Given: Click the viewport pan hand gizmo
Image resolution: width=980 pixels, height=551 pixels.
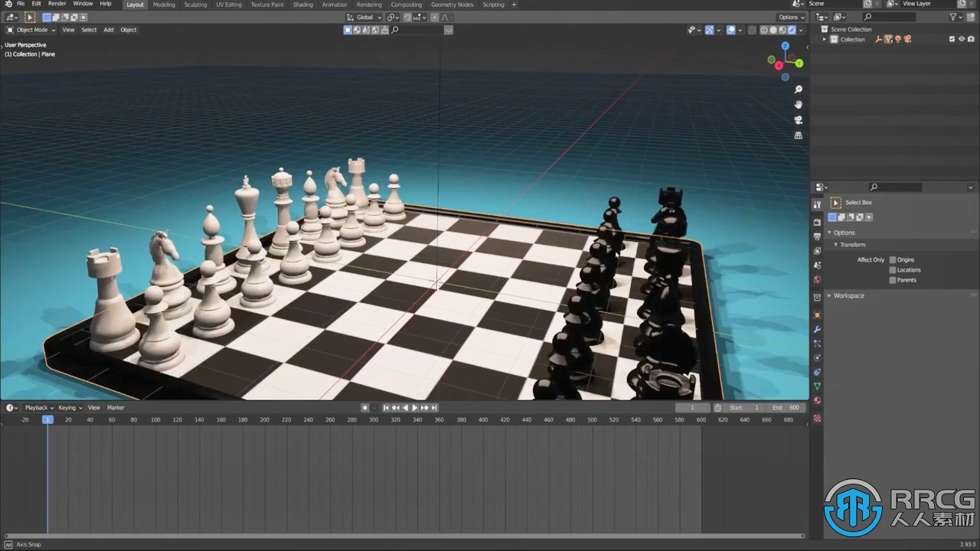Looking at the screenshot, I should point(799,104).
